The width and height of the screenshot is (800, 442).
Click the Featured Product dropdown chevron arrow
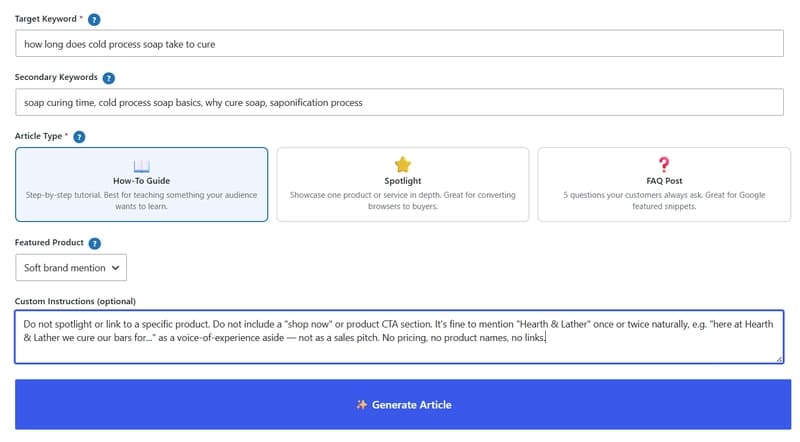point(115,268)
